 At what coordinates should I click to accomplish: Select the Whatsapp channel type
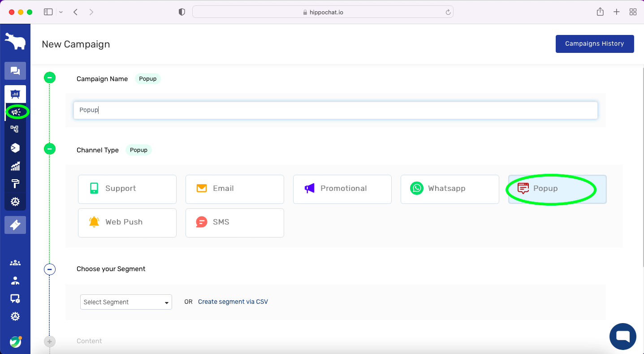(x=450, y=189)
